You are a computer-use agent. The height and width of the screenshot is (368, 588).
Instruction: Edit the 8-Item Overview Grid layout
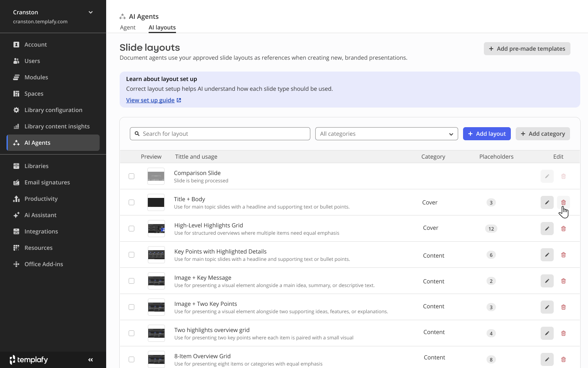[x=547, y=359]
